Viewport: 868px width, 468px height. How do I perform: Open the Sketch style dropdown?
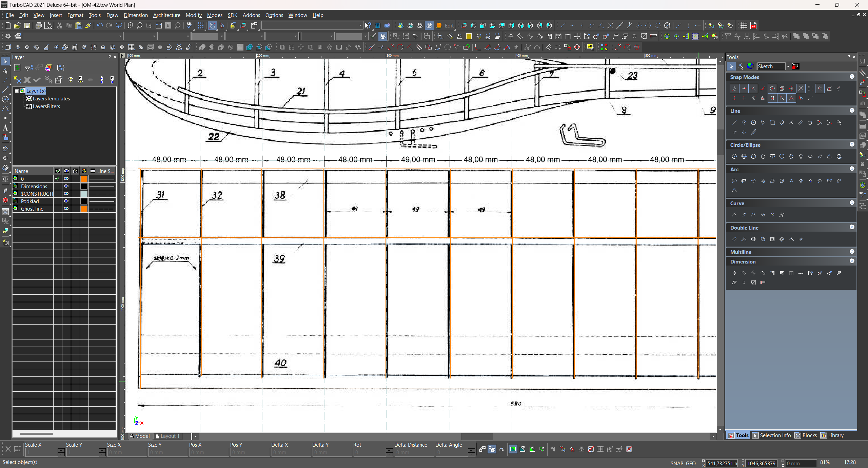pos(788,66)
